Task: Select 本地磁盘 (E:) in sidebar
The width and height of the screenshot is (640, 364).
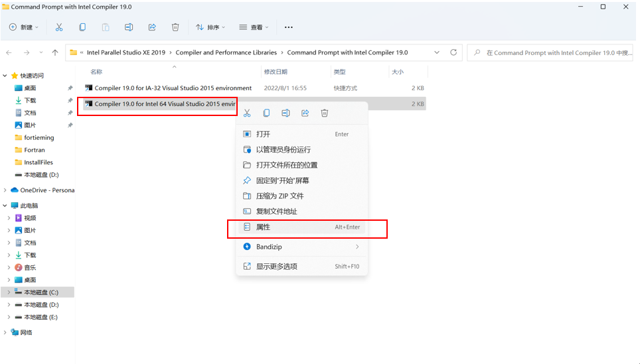Action: [x=40, y=317]
